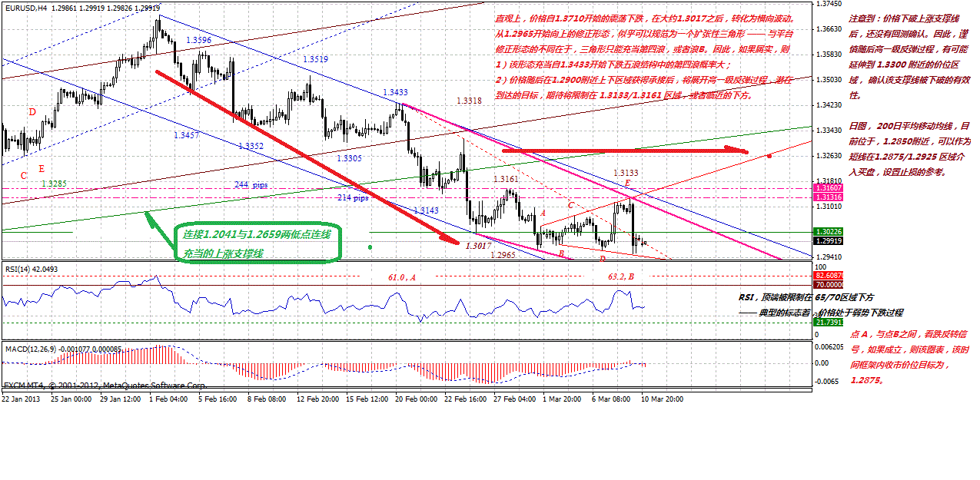Screen dimensions: 980x480
Task: Click the '1 Feb 04:00' time label
Action: (168, 399)
